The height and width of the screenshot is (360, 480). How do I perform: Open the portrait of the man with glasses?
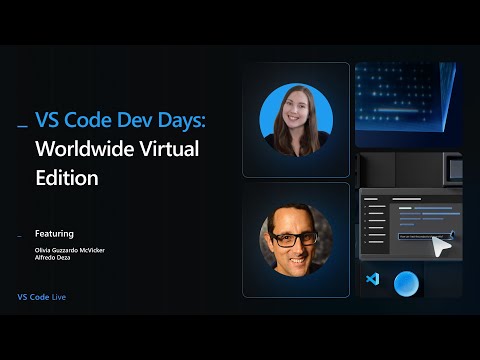pyautogui.click(x=296, y=240)
